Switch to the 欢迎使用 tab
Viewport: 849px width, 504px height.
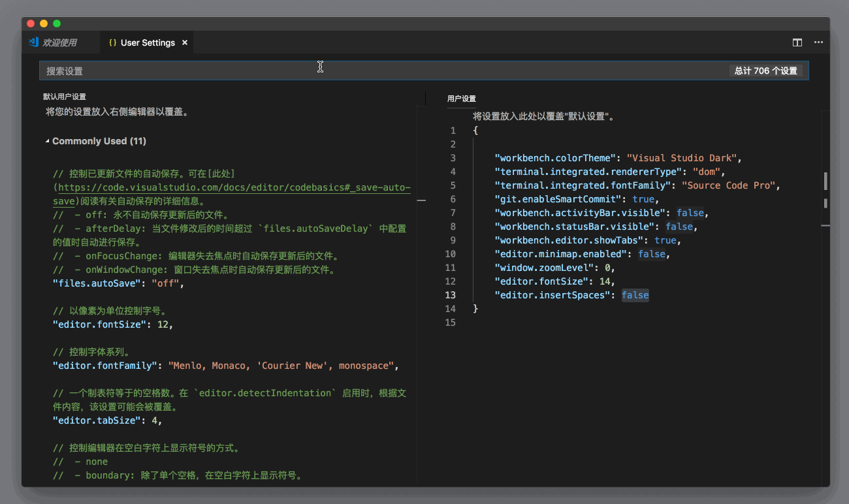click(61, 42)
